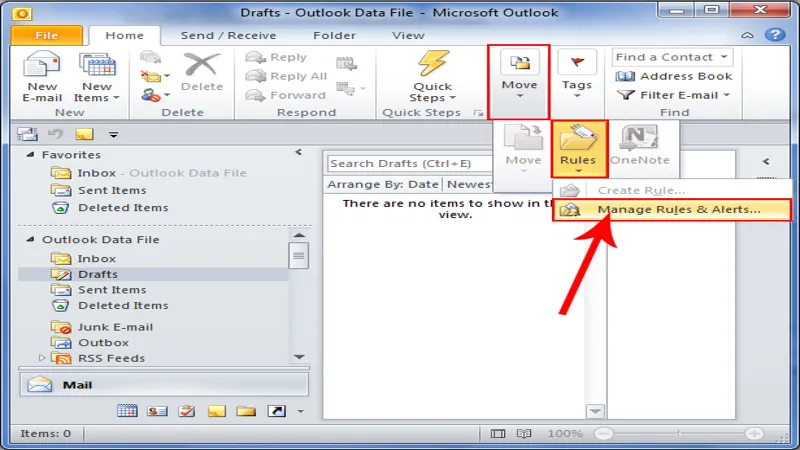The height and width of the screenshot is (450, 800).
Task: Click the Mail navigation button
Action: tap(164, 385)
